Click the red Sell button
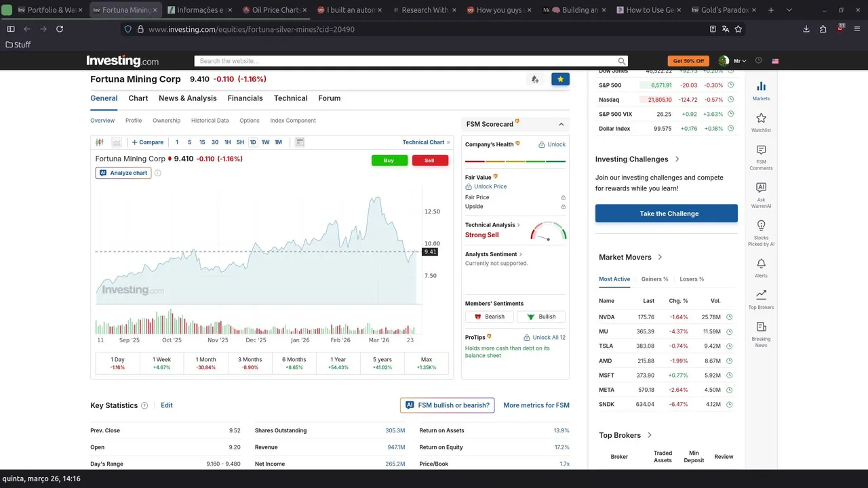Viewport: 868px width, 488px height. 430,161
